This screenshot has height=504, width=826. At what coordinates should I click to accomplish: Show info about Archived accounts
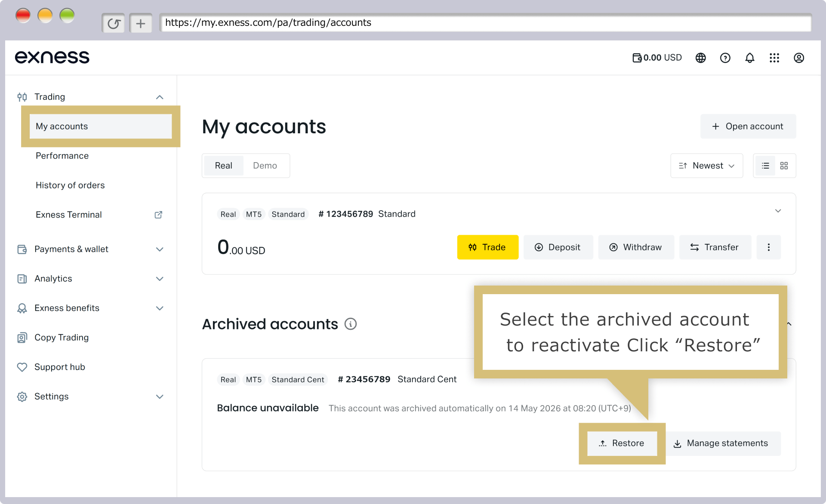coord(351,324)
